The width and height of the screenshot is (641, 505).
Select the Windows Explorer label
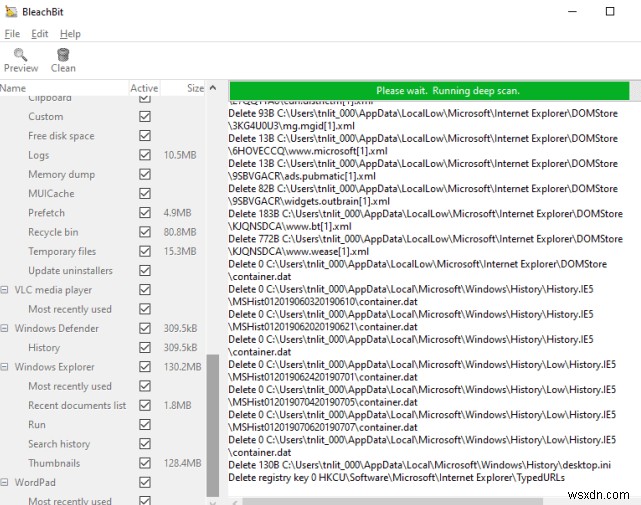[54, 367]
